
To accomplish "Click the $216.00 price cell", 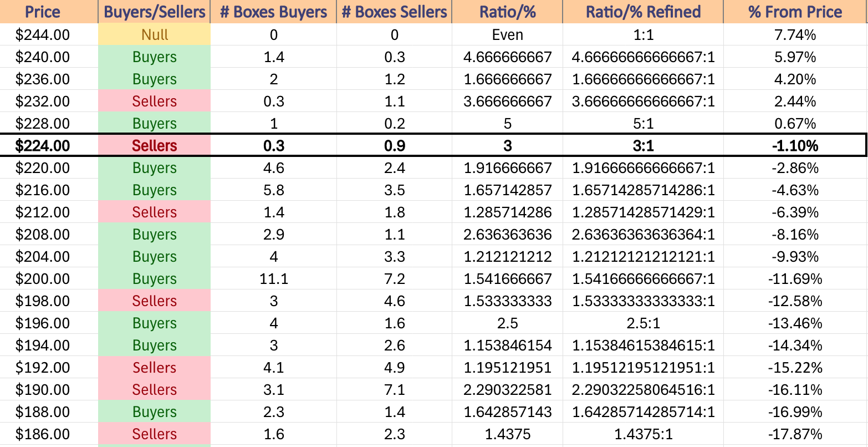I will pyautogui.click(x=49, y=190).
